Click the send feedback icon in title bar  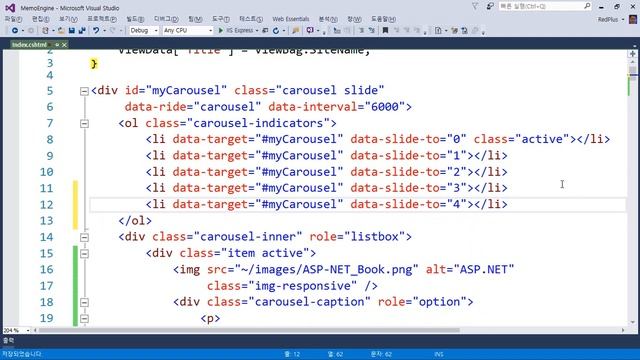pos(490,7)
